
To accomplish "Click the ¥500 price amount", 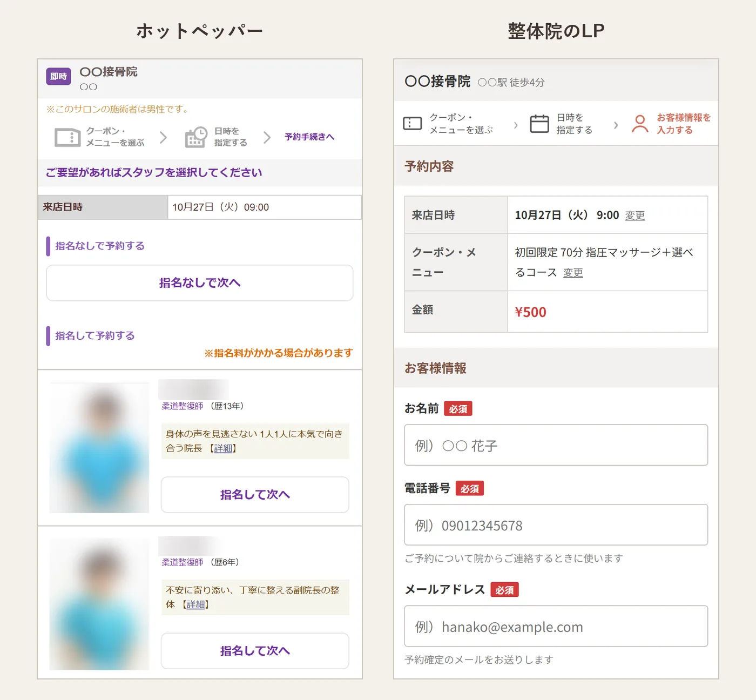I will (x=530, y=312).
